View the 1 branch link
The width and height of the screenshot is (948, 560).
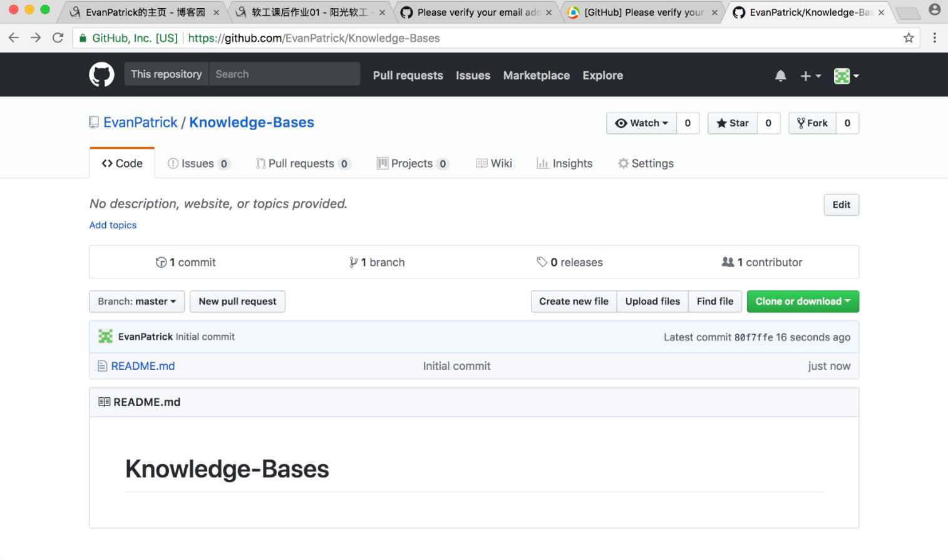pyautogui.click(x=378, y=262)
